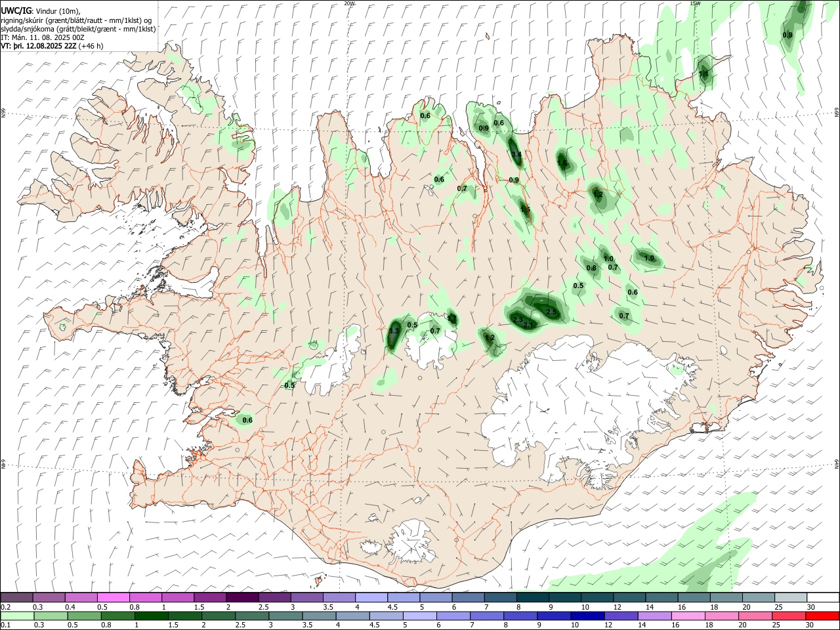Click the dark teal sleet swatch labeled 8
The image size is (840, 630).
click(x=532, y=597)
